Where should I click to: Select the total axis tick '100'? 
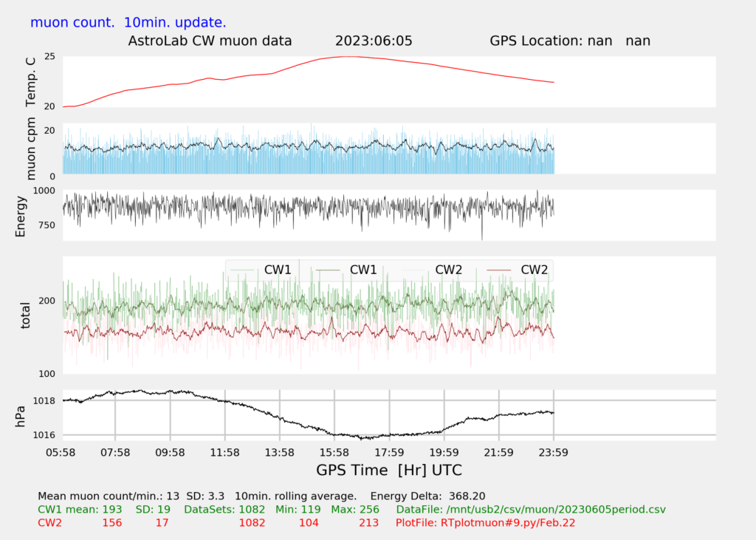(47, 374)
